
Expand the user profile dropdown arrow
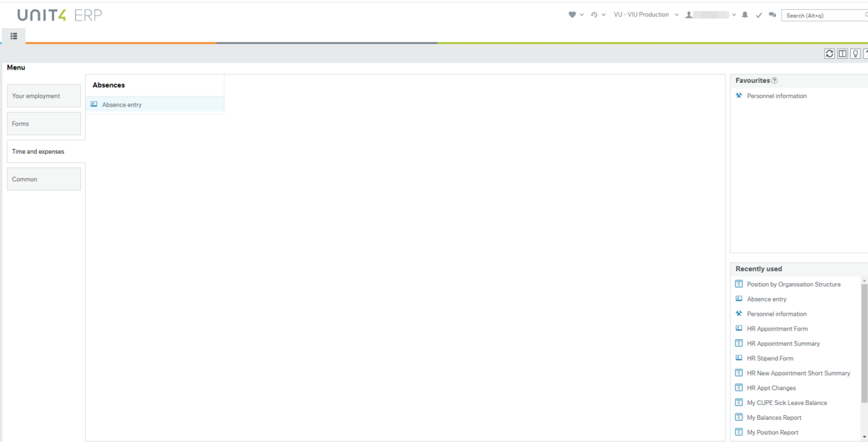pyautogui.click(x=734, y=15)
